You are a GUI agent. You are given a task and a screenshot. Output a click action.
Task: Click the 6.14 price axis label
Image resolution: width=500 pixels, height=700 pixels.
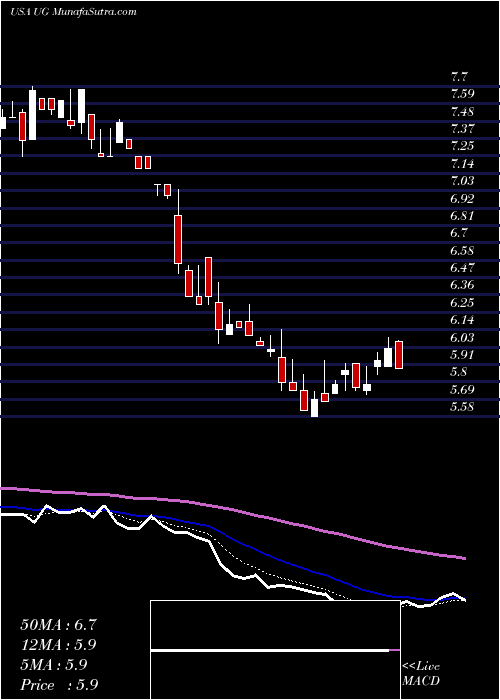(462, 320)
